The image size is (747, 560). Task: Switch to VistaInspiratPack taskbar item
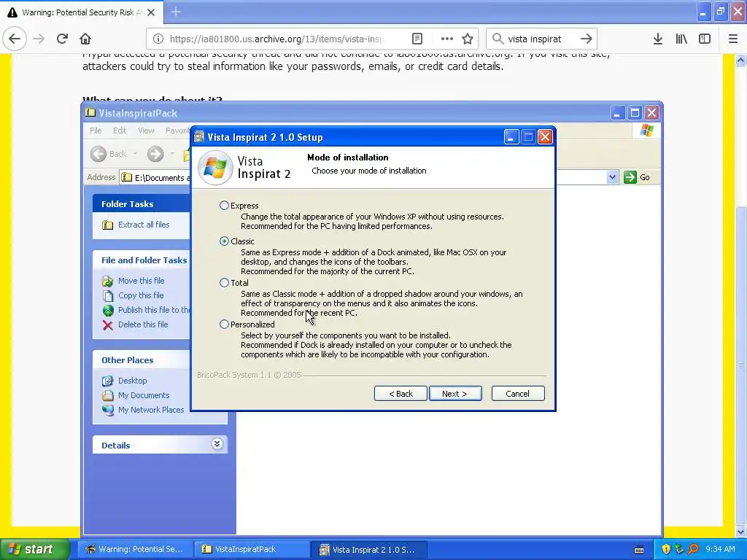click(x=252, y=549)
